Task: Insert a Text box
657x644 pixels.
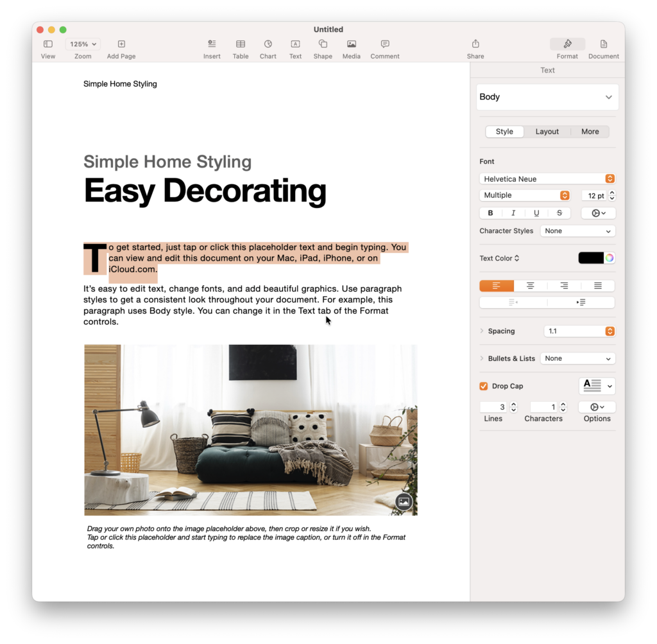Action: [295, 45]
